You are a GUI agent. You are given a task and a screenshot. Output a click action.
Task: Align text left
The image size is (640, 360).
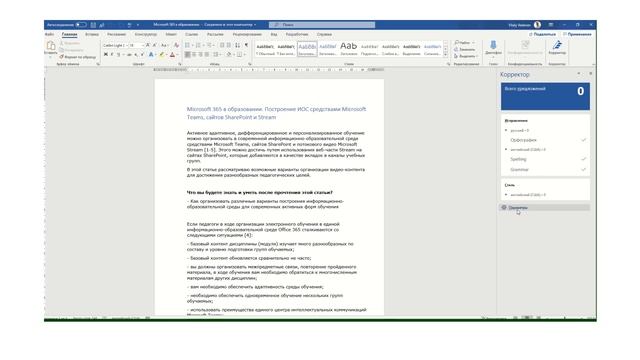[188, 54]
